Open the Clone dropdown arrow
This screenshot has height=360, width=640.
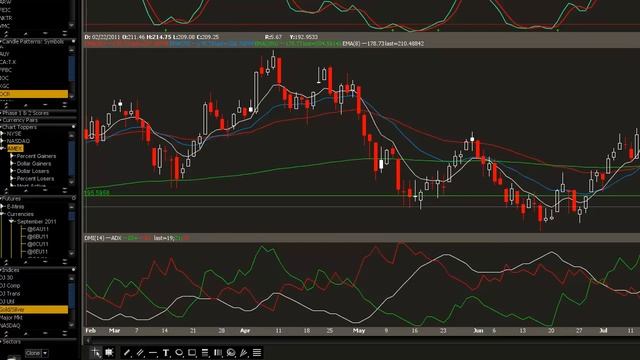click(45, 353)
